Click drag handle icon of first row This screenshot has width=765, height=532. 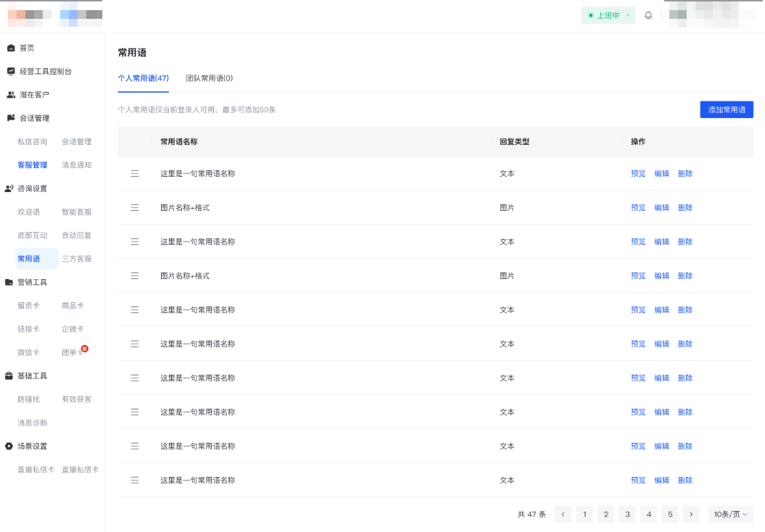pyautogui.click(x=134, y=173)
